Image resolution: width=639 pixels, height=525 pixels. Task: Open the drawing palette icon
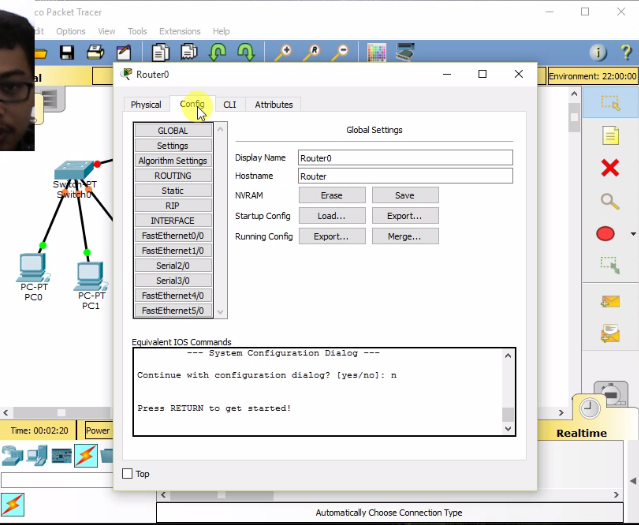pos(377,53)
